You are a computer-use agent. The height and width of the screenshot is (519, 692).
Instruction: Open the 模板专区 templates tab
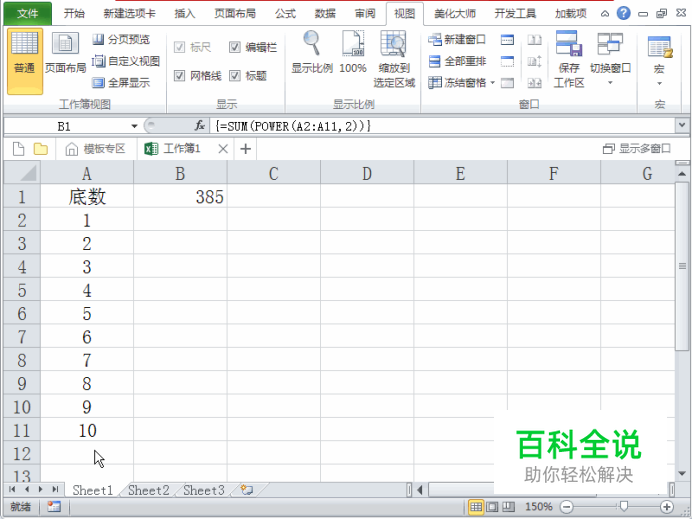[96, 149]
